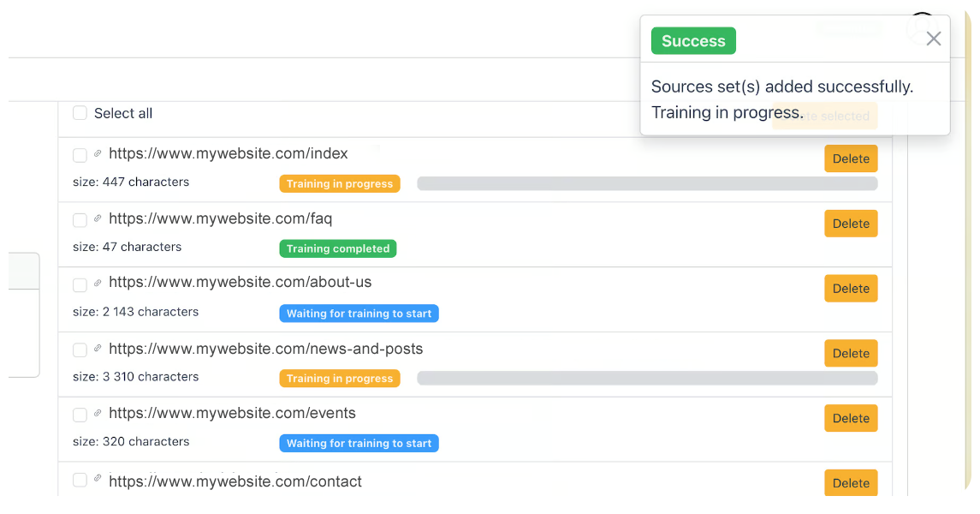Click the link icon beside events URL
Screen dimensions: 980x514
[x=98, y=414]
